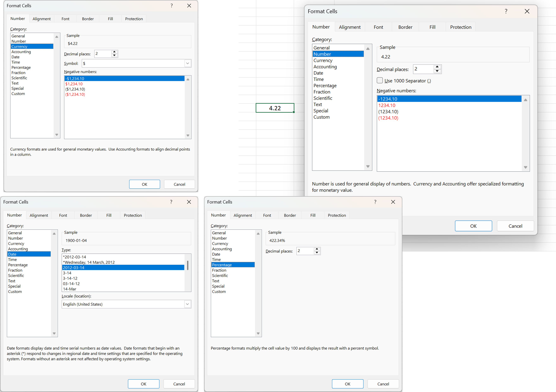
Task: Switch to the Protection tab
Action: pos(134,18)
